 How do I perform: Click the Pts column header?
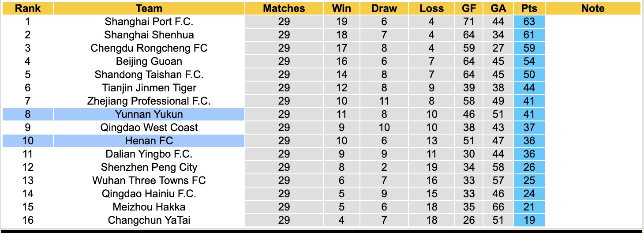tap(529, 8)
